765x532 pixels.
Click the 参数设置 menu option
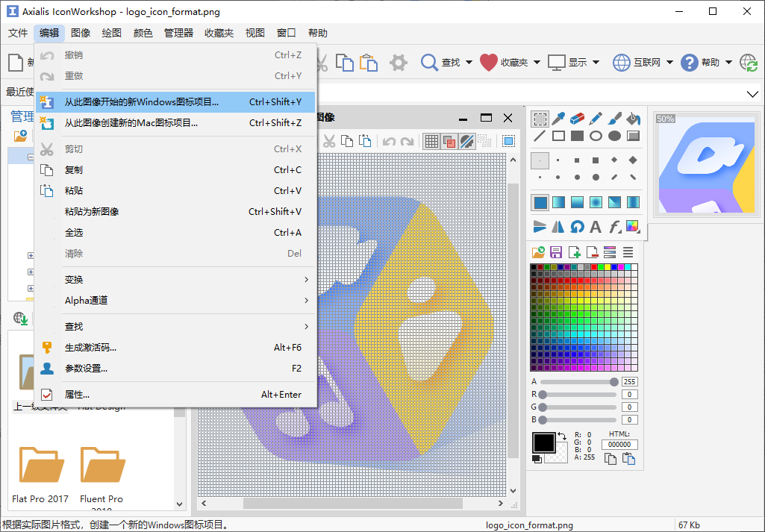[86, 369]
